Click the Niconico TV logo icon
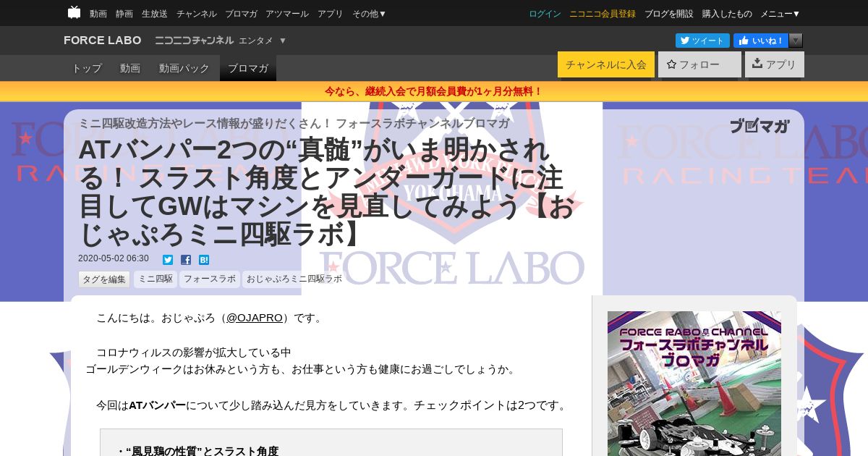868x456 pixels. click(74, 12)
